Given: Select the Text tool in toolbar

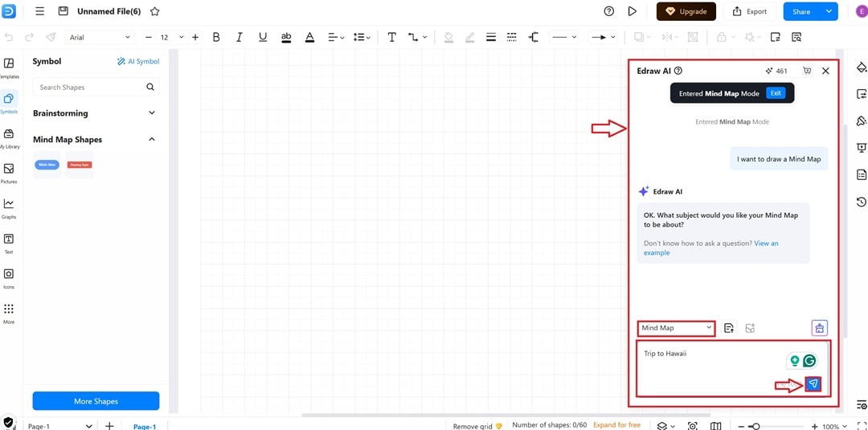Looking at the screenshot, I should point(392,37).
